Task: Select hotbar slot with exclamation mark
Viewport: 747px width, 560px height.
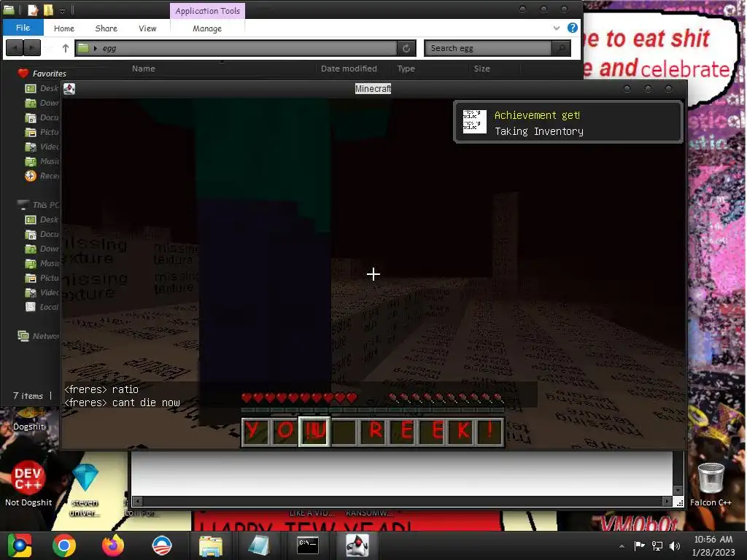Action: point(489,432)
